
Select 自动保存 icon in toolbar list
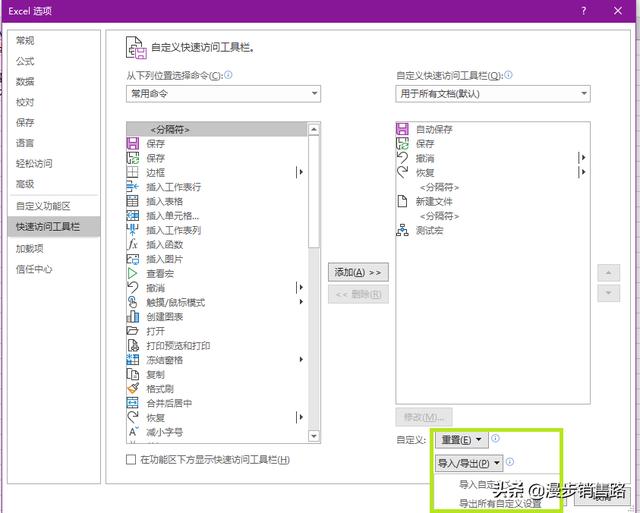[402, 129]
